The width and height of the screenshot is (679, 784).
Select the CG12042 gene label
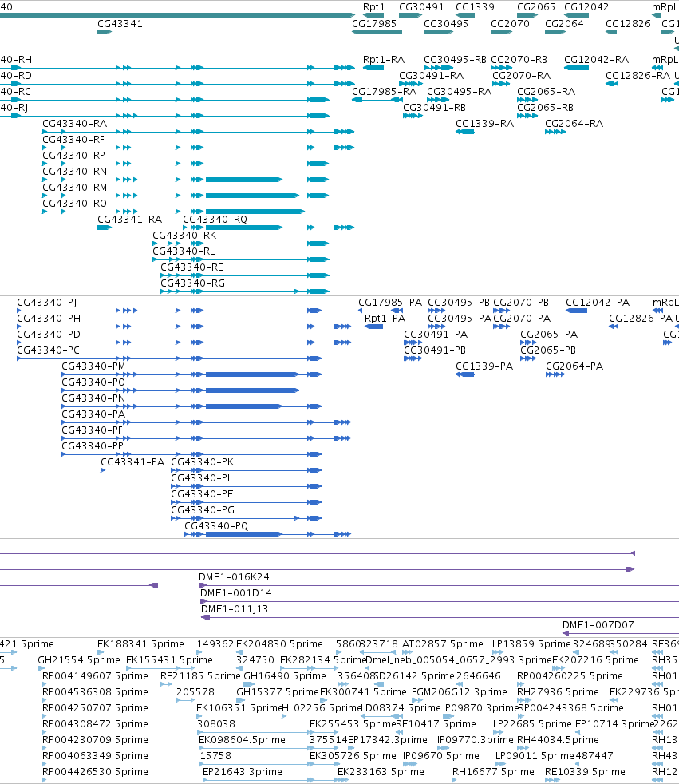click(586, 7)
